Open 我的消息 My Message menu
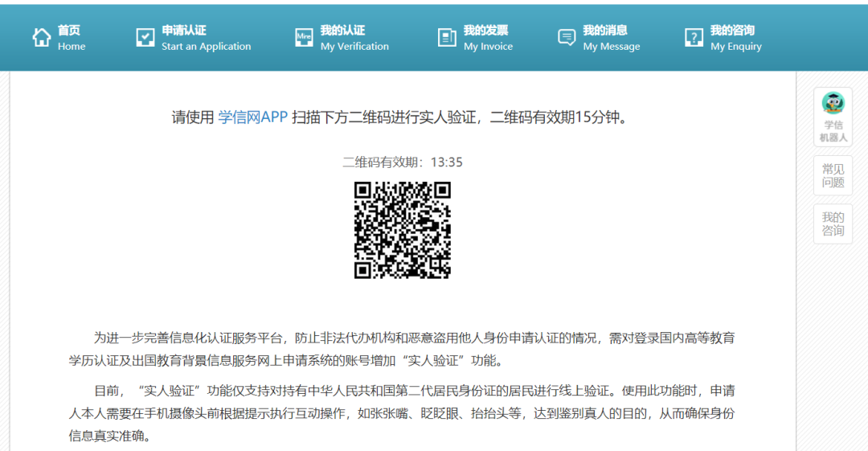 [x=599, y=38]
